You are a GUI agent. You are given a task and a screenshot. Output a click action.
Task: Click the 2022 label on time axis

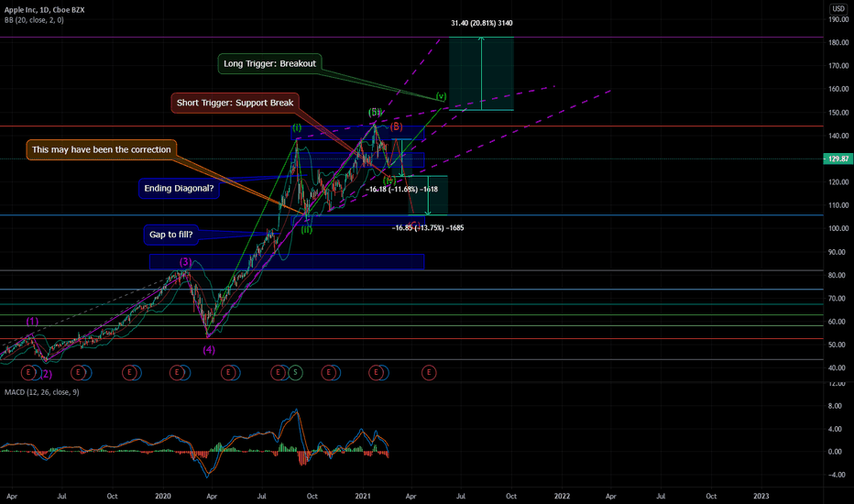pos(562,497)
